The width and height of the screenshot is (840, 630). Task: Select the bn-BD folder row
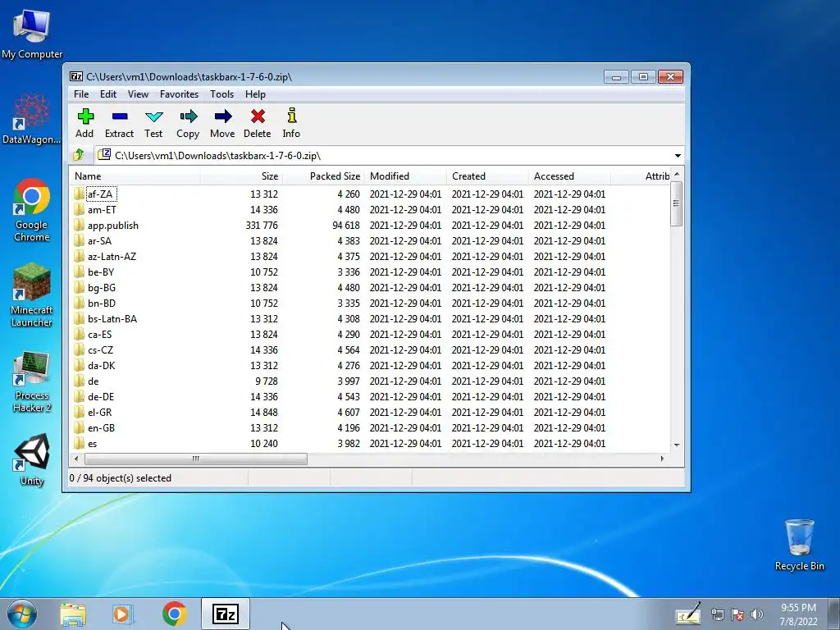coord(370,304)
